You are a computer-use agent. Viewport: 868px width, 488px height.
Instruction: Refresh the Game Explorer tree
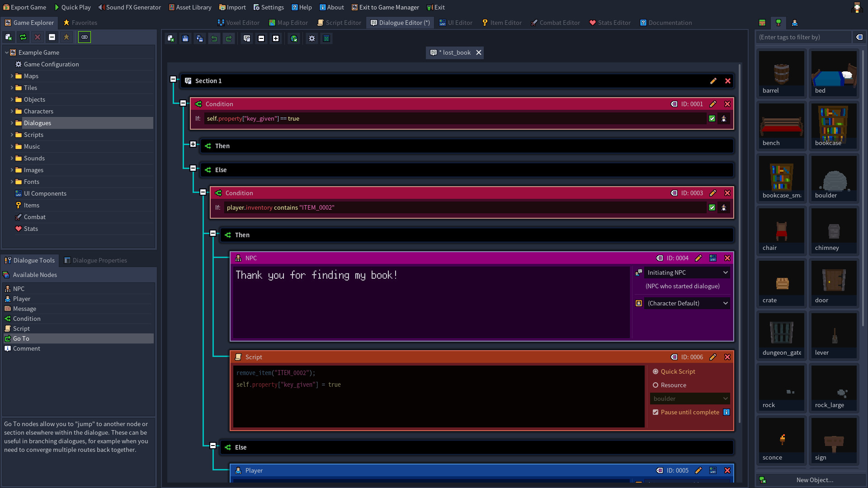(x=23, y=37)
